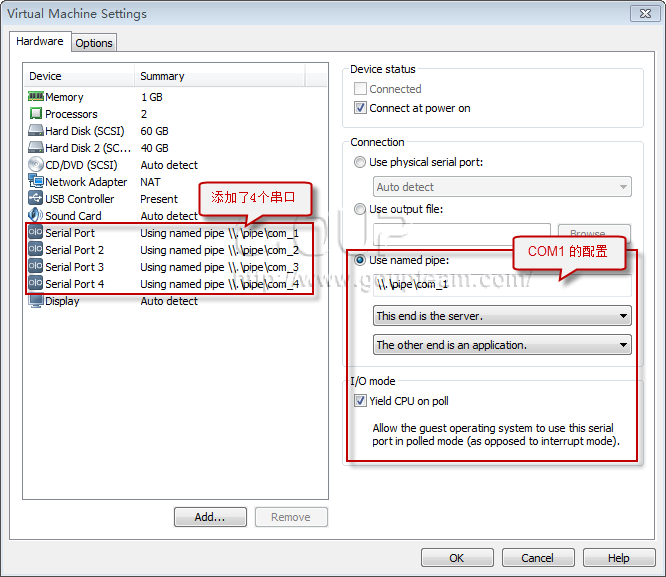Select the Sound Card row label

tap(73, 216)
